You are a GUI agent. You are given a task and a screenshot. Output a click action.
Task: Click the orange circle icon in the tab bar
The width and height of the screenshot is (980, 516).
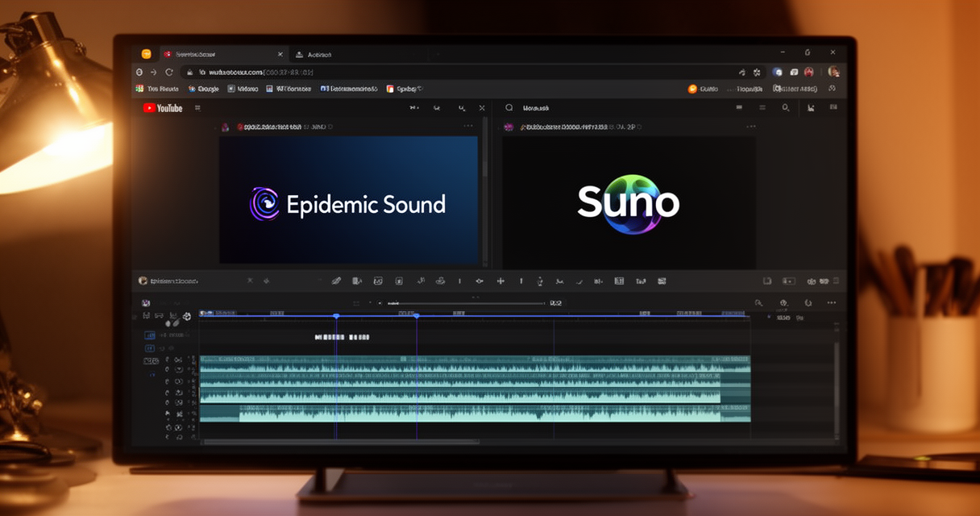(146, 54)
